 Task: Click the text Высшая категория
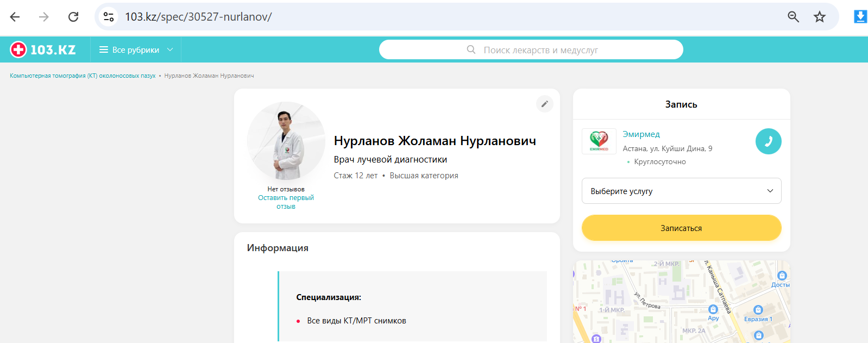tap(424, 176)
